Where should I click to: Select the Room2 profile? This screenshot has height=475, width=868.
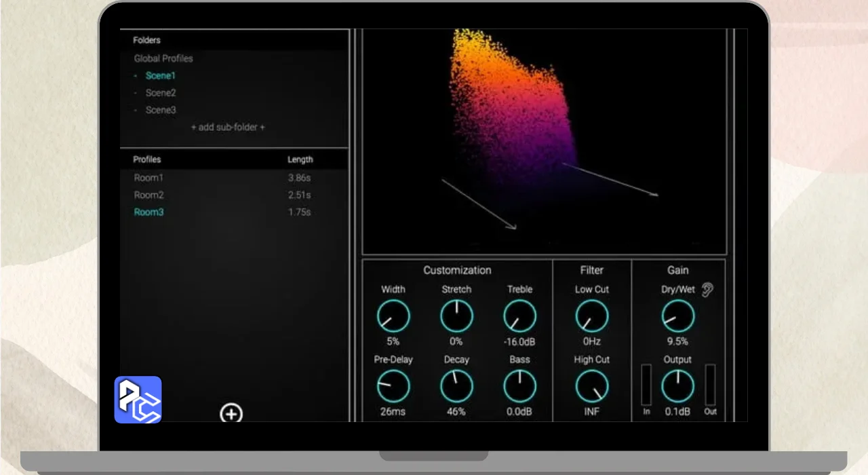tap(149, 195)
